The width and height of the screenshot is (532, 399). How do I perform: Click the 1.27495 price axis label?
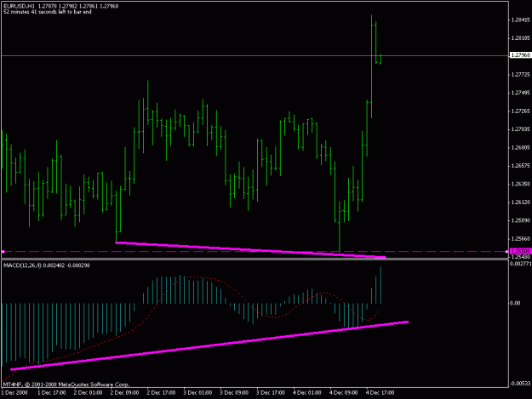pos(520,93)
